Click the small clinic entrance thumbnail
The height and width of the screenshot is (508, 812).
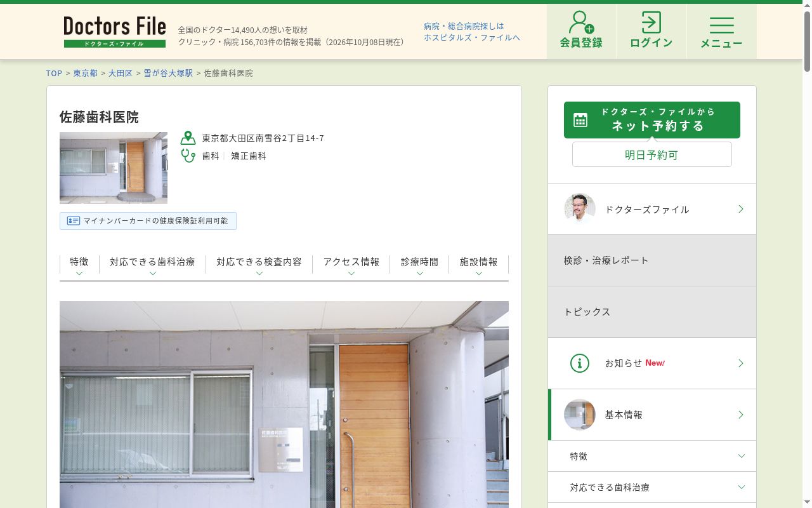click(x=114, y=168)
